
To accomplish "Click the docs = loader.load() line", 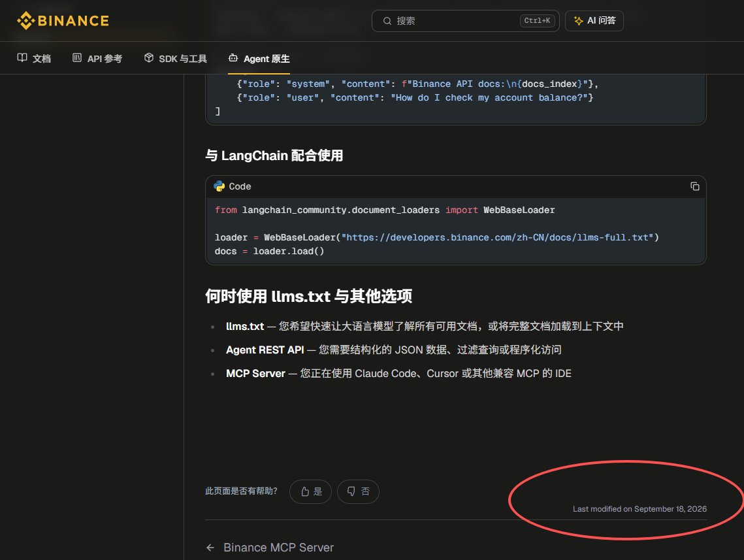I will [269, 251].
